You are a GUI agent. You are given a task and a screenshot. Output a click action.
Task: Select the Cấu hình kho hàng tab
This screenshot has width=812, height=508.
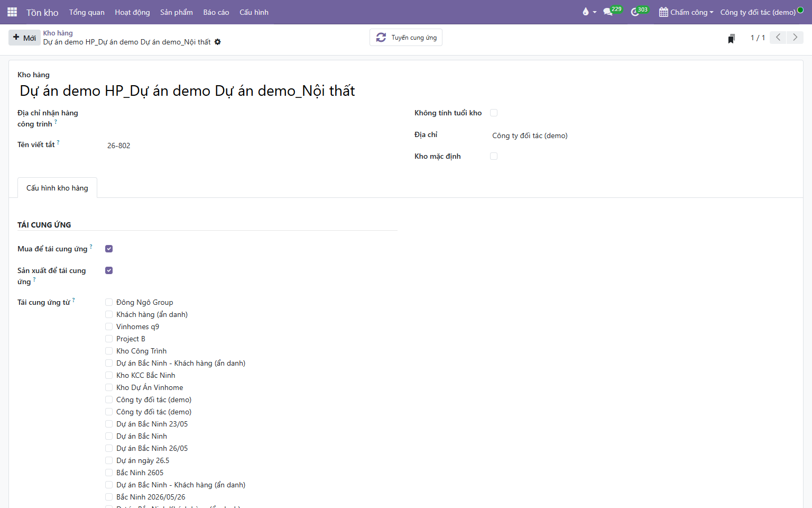57,188
